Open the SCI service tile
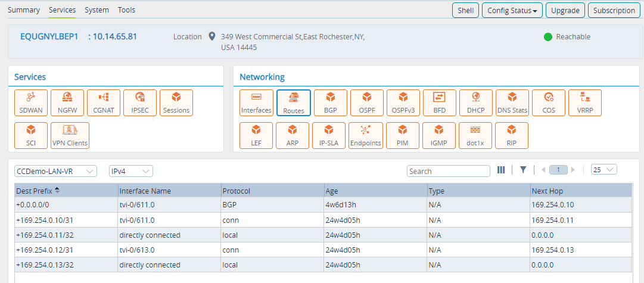This screenshot has width=644, height=283. 31,136
